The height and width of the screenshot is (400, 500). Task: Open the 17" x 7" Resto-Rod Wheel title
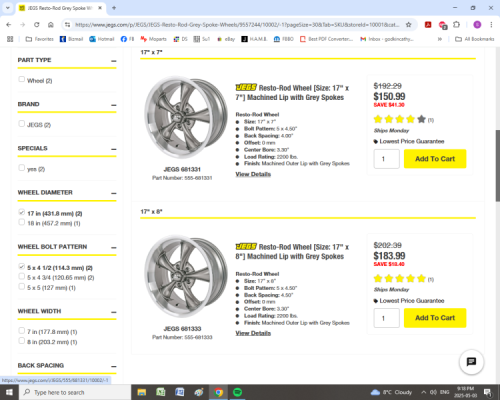pos(292,93)
